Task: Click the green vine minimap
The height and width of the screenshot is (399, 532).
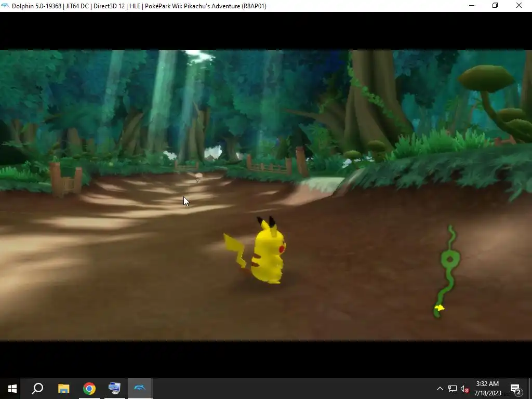Action: tap(447, 271)
